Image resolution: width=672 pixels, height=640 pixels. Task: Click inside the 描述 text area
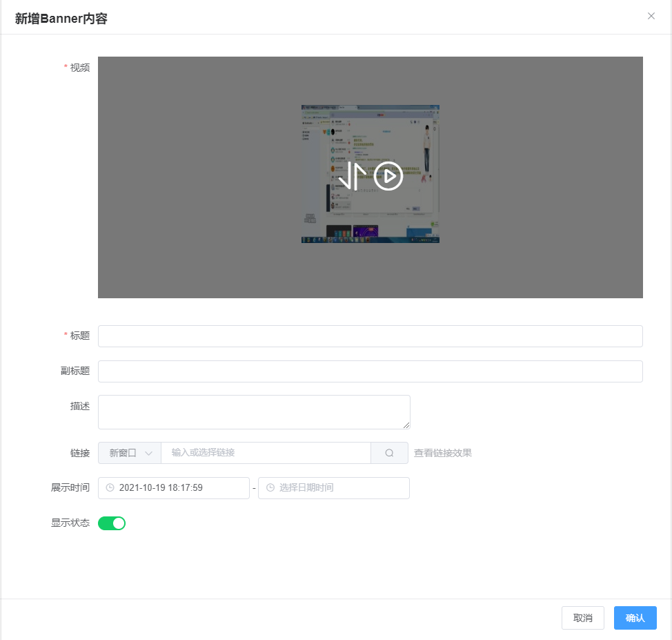click(x=254, y=411)
